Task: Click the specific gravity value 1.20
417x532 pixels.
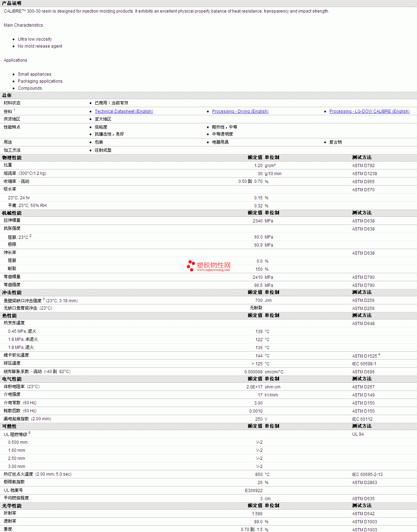Action: point(258,166)
